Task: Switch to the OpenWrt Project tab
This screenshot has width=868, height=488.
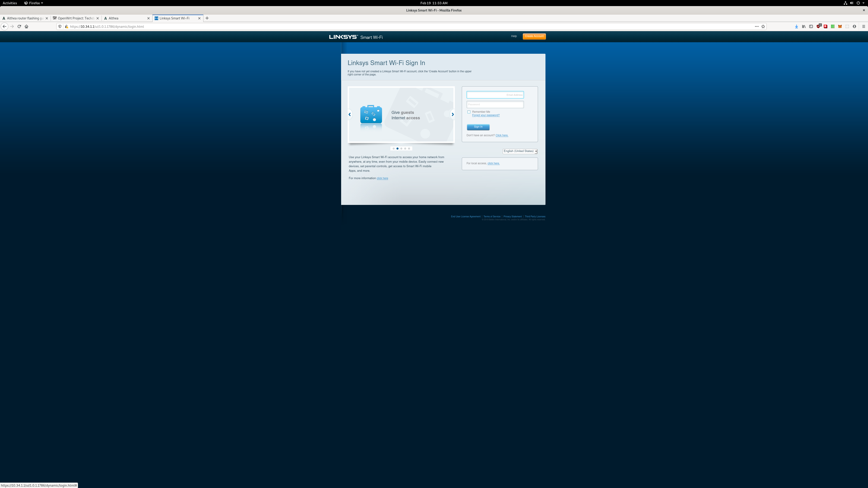Action: [x=76, y=18]
